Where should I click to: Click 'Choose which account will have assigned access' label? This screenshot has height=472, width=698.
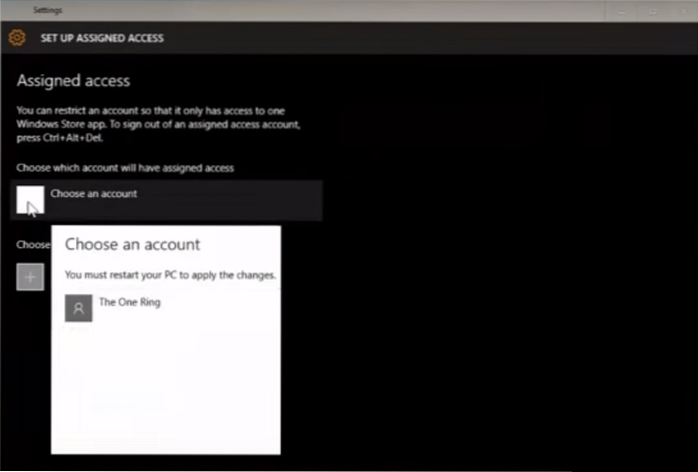[x=125, y=167]
